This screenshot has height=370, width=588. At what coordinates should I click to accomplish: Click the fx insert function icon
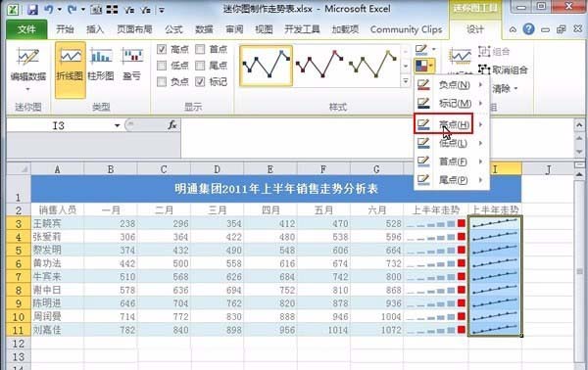[x=172, y=125]
